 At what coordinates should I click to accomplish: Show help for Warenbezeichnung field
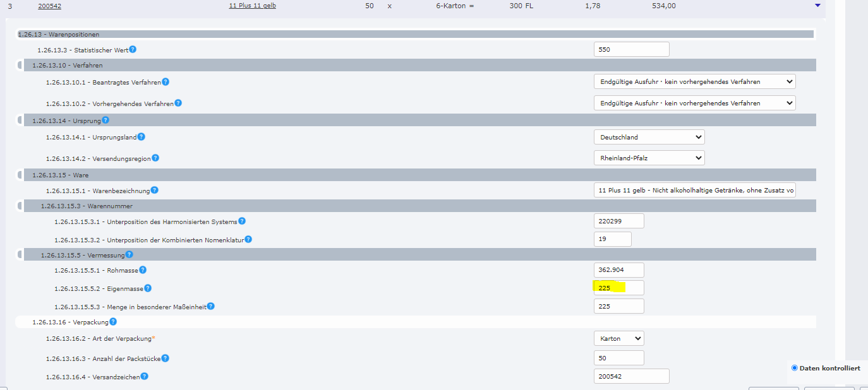(155, 190)
